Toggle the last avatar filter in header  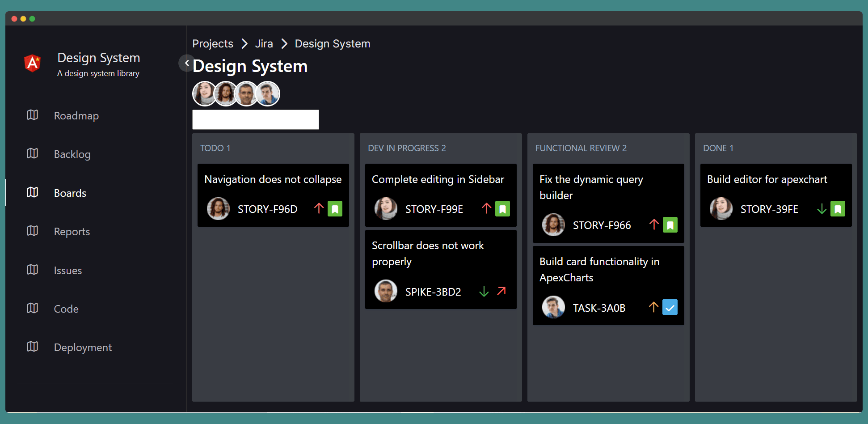tap(268, 94)
